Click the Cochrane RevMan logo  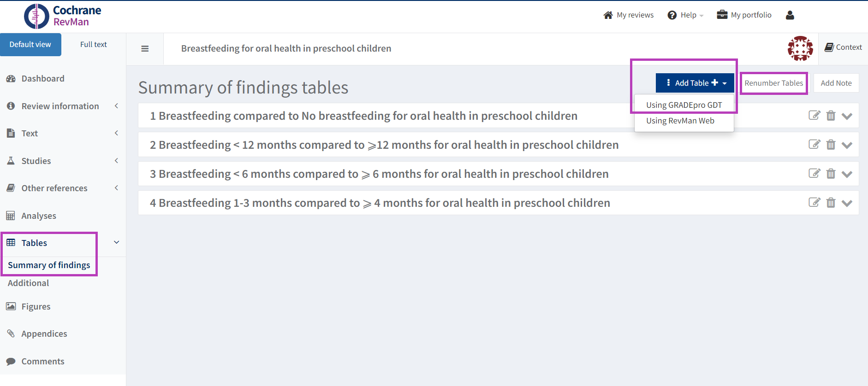pyautogui.click(x=63, y=16)
